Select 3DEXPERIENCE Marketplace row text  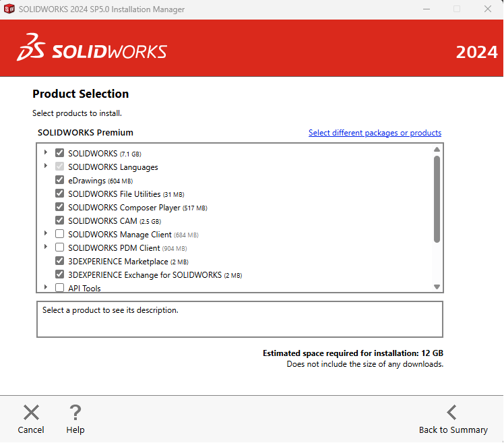[128, 262]
